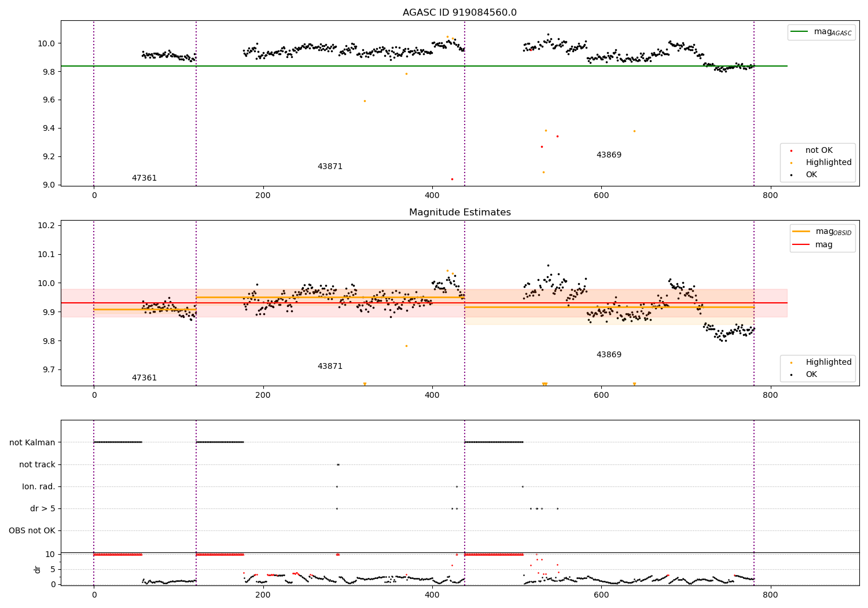Click 'OK' entry in the middle plot legend

tap(811, 375)
